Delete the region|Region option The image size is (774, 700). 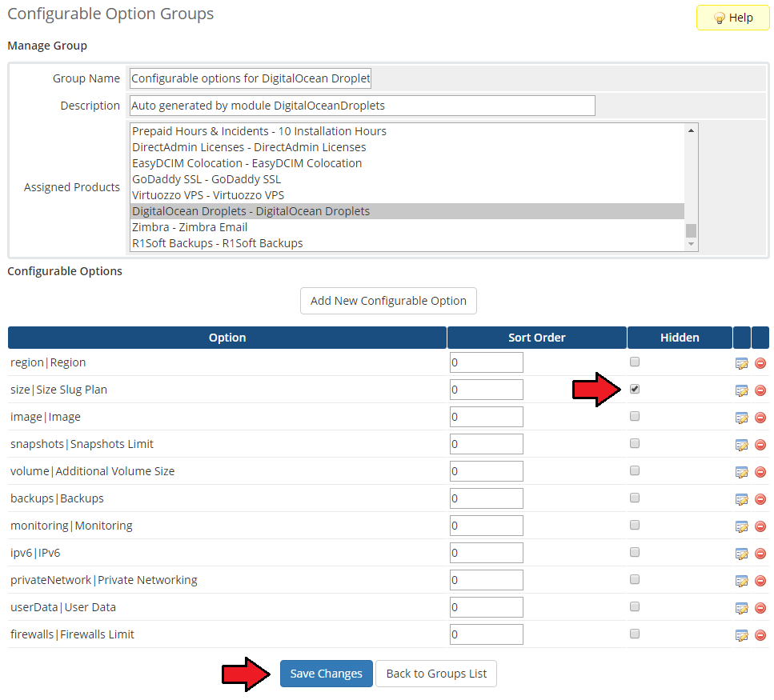[760, 363]
